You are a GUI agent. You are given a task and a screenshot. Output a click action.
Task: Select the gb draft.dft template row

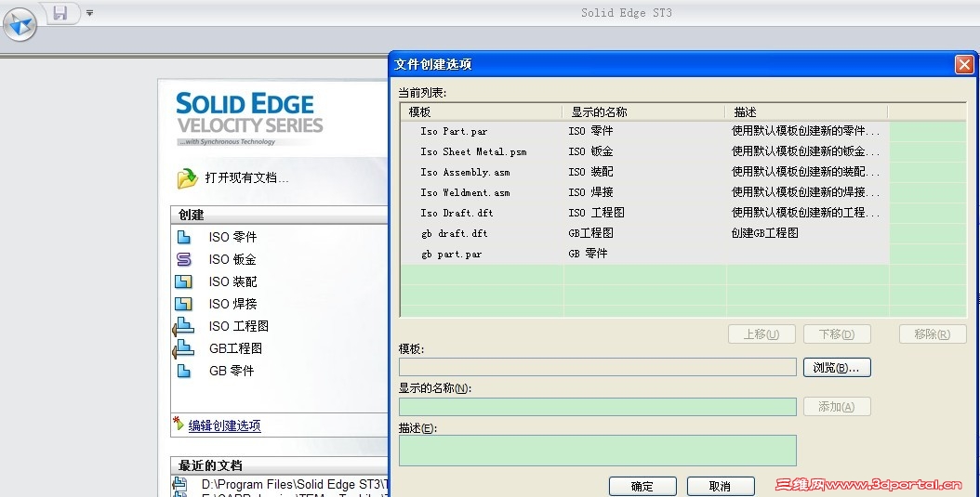pyautogui.click(x=645, y=233)
